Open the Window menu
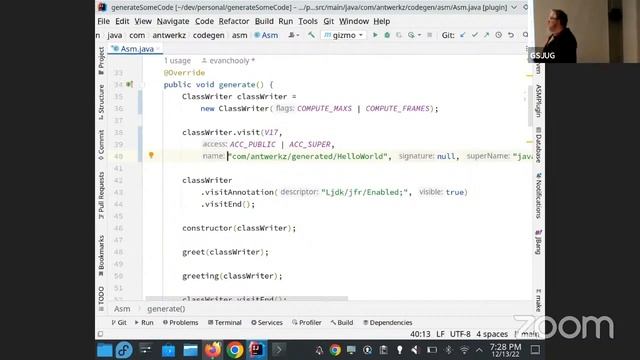Screen dimensions: 640x360 coord(354,21)
